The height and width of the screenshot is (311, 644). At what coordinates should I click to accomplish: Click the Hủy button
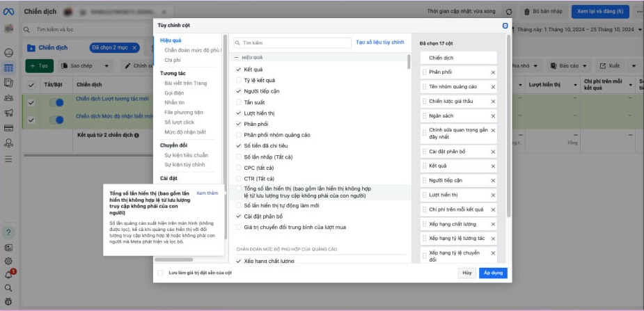point(467,273)
